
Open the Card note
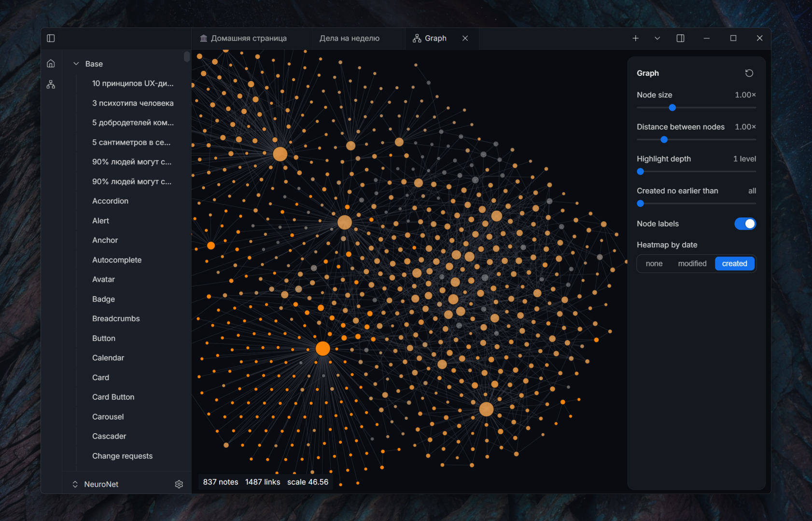[101, 377]
